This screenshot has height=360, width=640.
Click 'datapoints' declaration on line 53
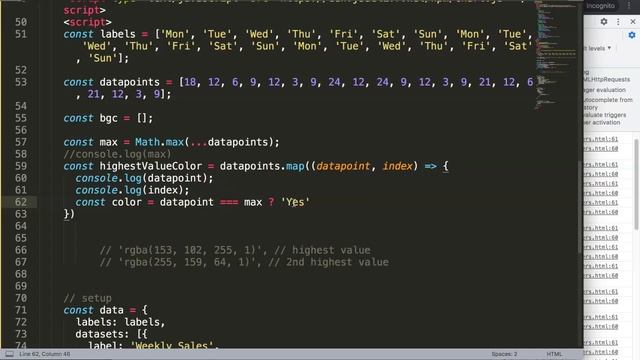pyautogui.click(x=129, y=82)
